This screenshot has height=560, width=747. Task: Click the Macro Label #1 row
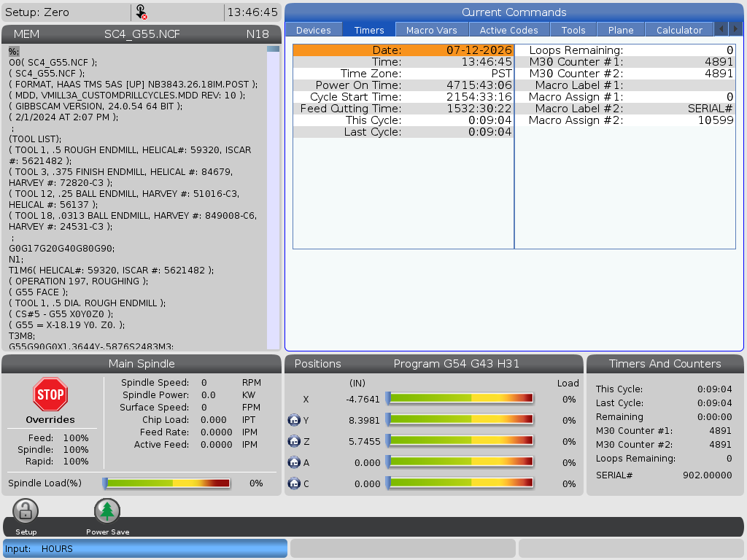point(625,85)
